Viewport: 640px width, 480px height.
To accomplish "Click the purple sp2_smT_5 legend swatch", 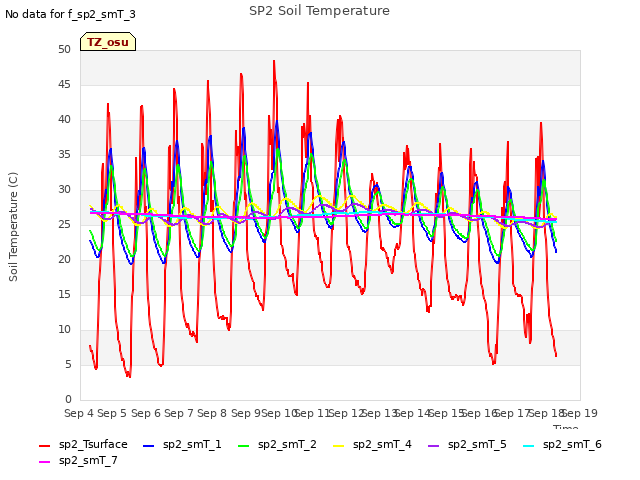I will click(433, 446).
